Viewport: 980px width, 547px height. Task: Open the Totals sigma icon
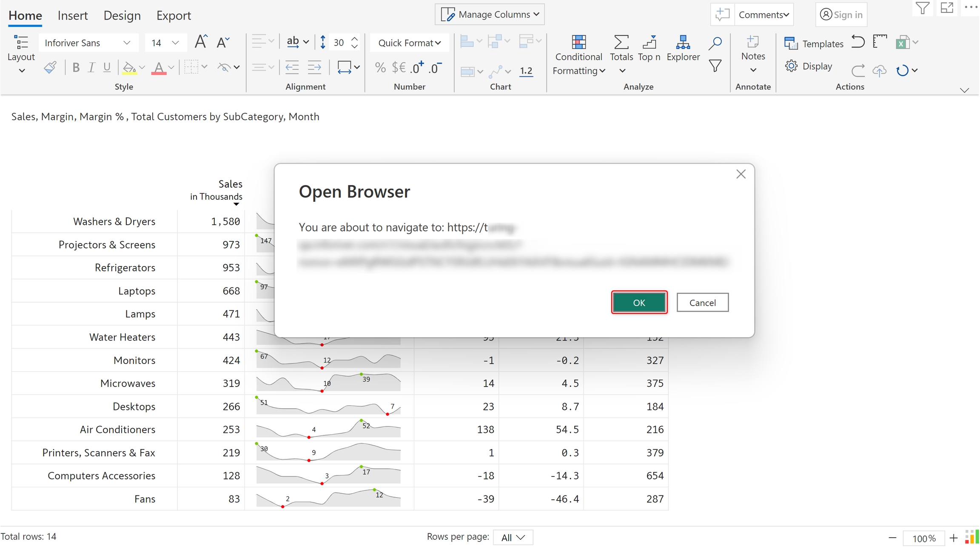621,43
